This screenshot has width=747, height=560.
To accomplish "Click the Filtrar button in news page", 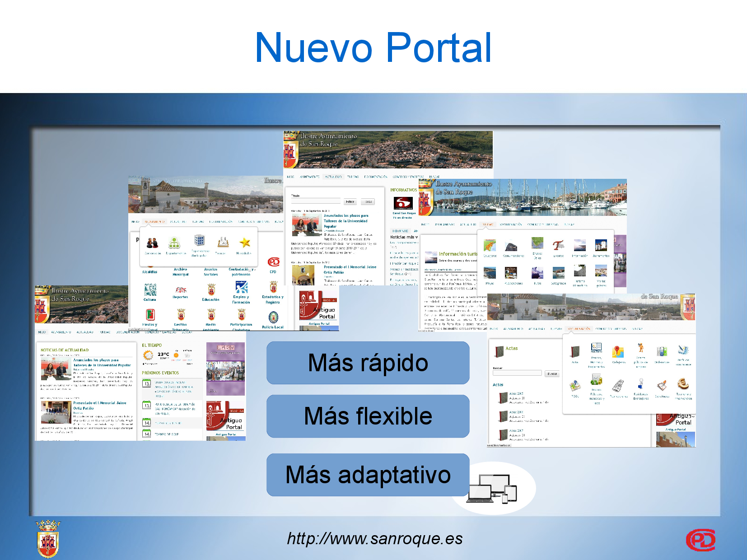I will (x=350, y=202).
